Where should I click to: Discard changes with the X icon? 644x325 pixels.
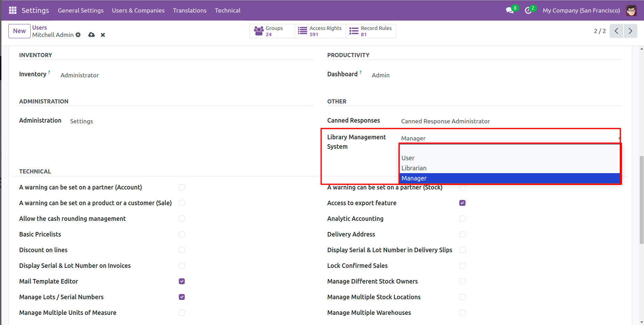103,35
